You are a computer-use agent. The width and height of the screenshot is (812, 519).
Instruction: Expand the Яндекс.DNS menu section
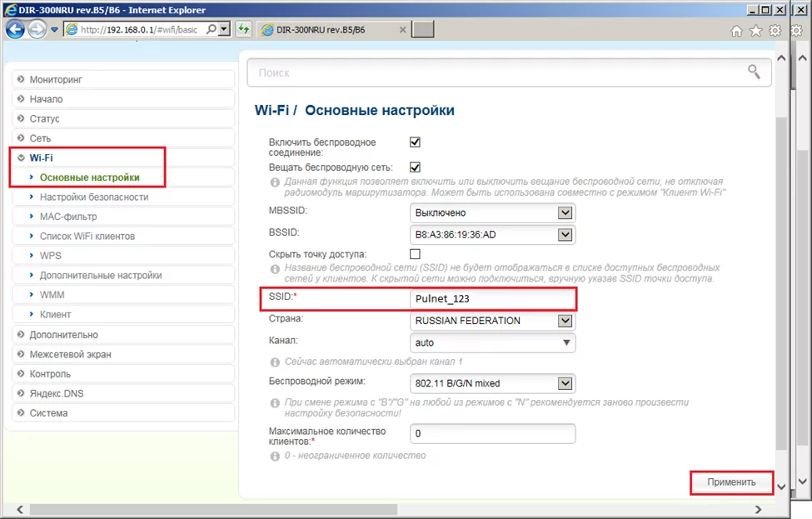click(123, 394)
